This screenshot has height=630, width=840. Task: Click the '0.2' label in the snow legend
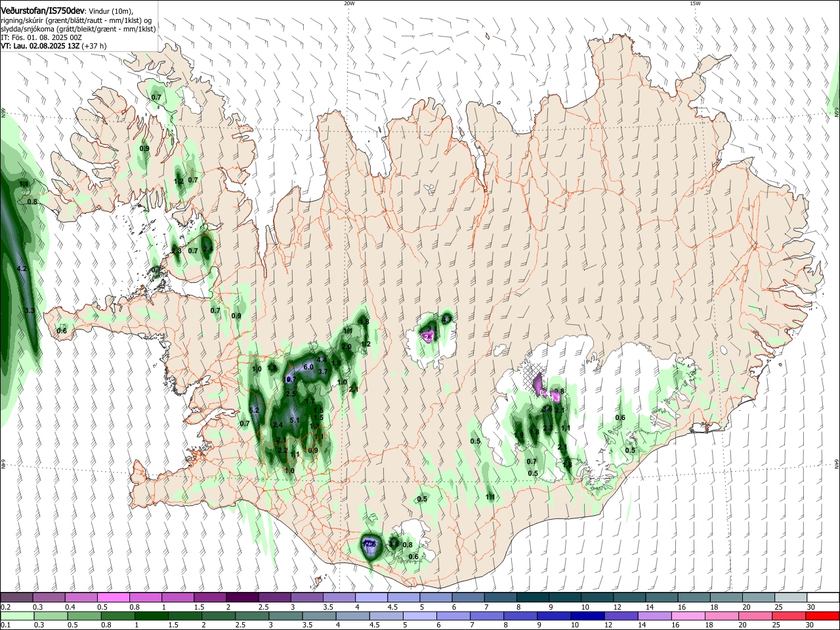6,608
